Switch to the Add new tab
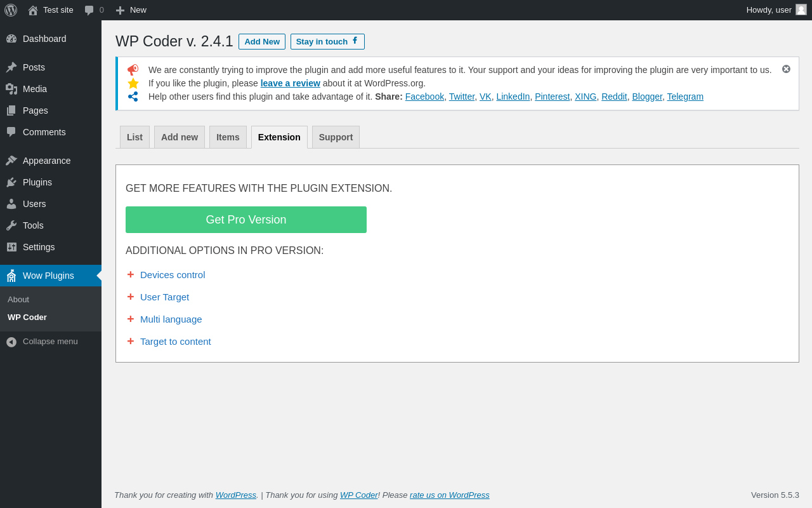 [x=180, y=137]
